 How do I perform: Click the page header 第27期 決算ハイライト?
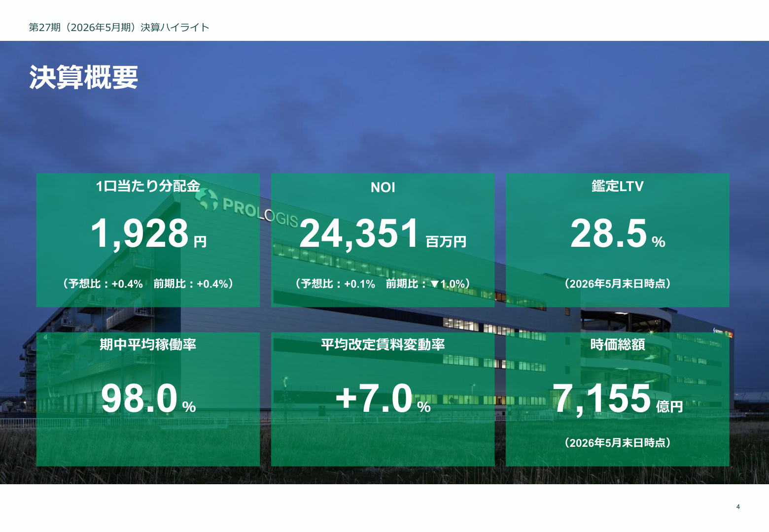[x=119, y=28]
